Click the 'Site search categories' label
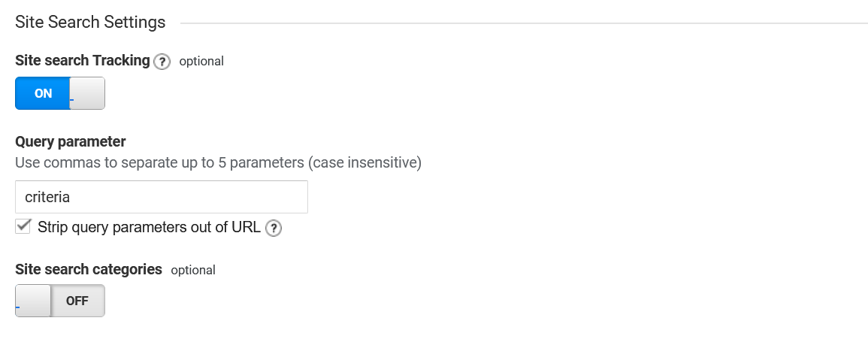The image size is (868, 345). click(89, 269)
